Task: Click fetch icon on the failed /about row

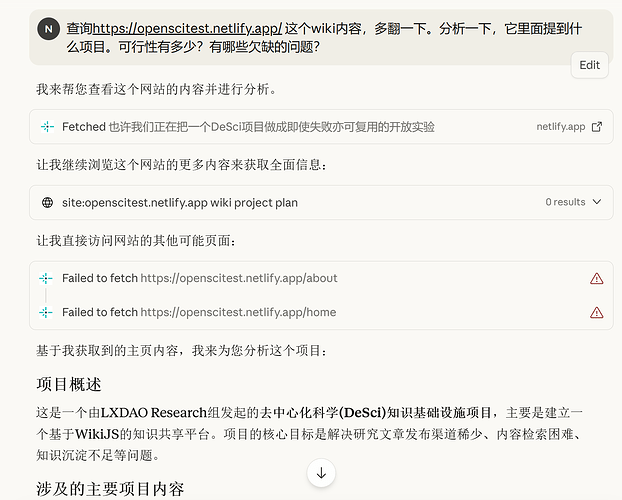Action: (47, 278)
